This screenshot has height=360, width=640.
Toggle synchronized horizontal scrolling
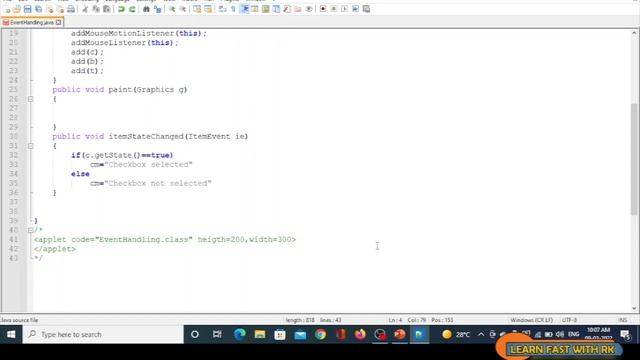[208, 9]
